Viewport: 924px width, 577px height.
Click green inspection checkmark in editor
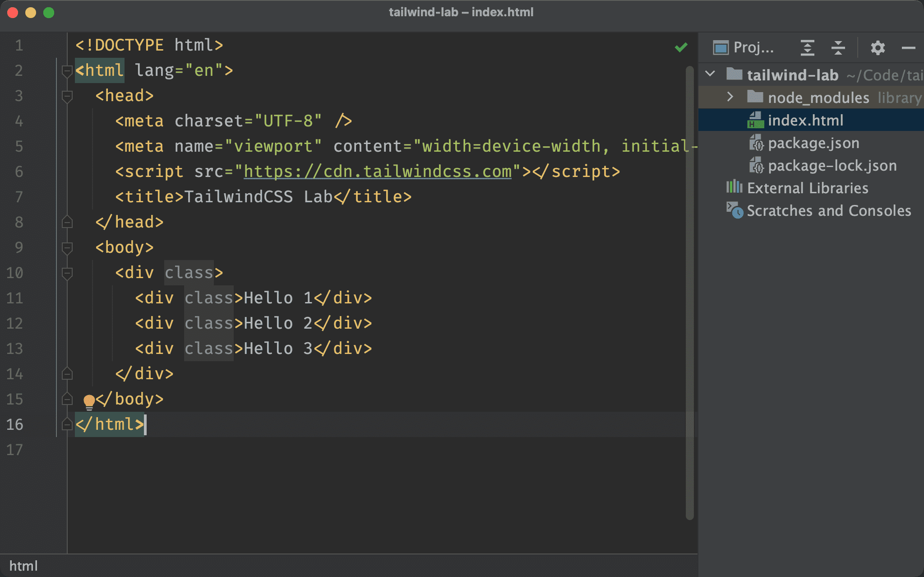[x=681, y=47]
